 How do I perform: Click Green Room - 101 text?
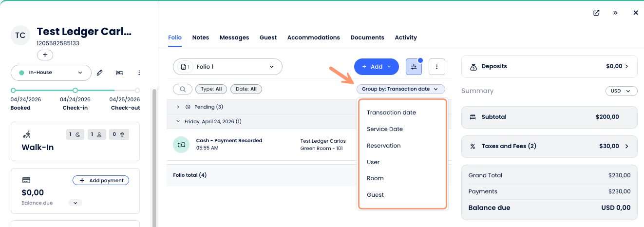322,148
